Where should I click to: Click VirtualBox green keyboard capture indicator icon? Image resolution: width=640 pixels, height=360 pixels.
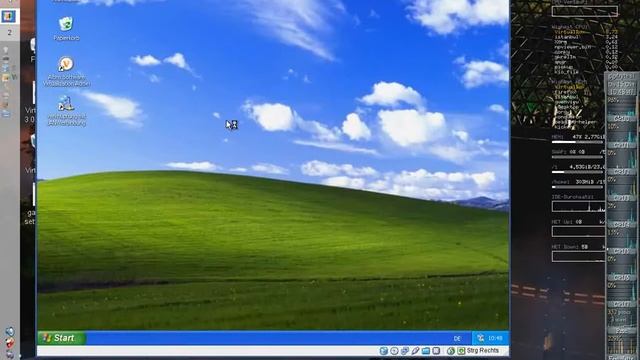[461, 351]
